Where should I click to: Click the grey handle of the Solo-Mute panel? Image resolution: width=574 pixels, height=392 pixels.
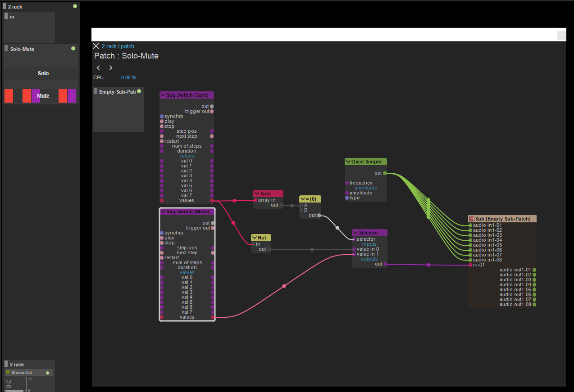click(x=6, y=49)
